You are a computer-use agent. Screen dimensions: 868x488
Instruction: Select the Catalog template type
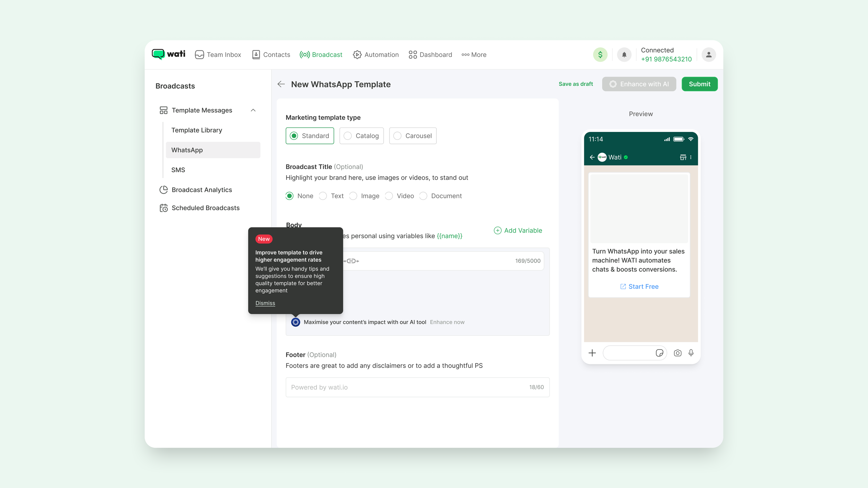(x=361, y=136)
